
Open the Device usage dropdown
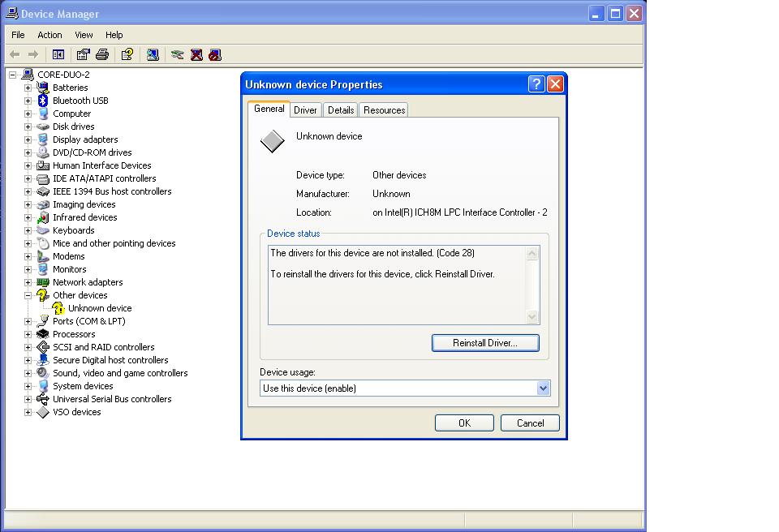point(543,388)
